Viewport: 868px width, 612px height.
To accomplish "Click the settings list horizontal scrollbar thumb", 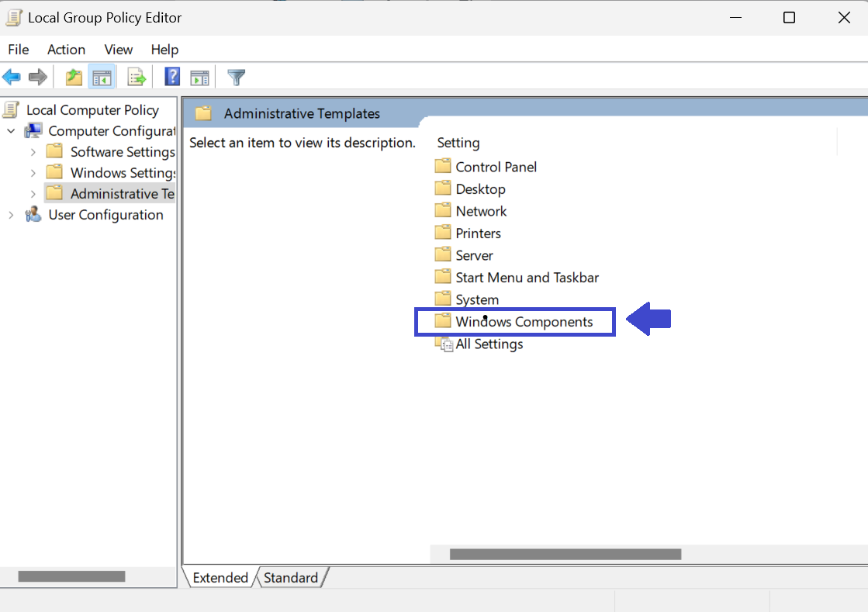I will tap(565, 554).
